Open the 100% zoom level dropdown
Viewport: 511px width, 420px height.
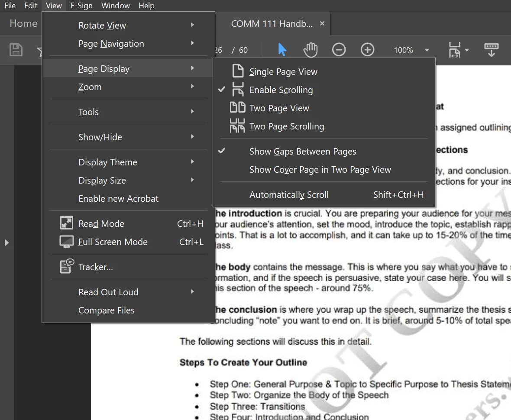click(x=427, y=50)
